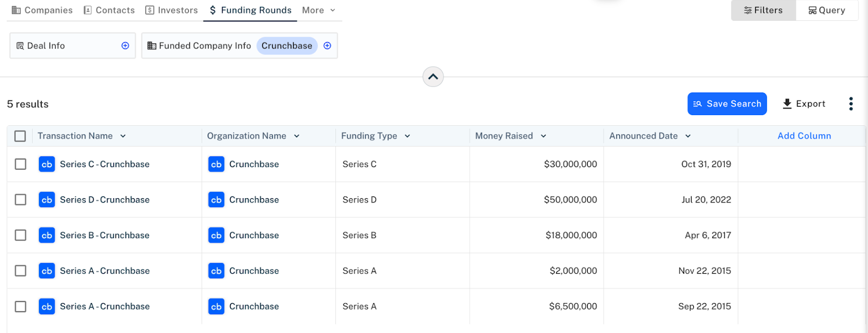Click the Deal Info filter box

(x=73, y=46)
